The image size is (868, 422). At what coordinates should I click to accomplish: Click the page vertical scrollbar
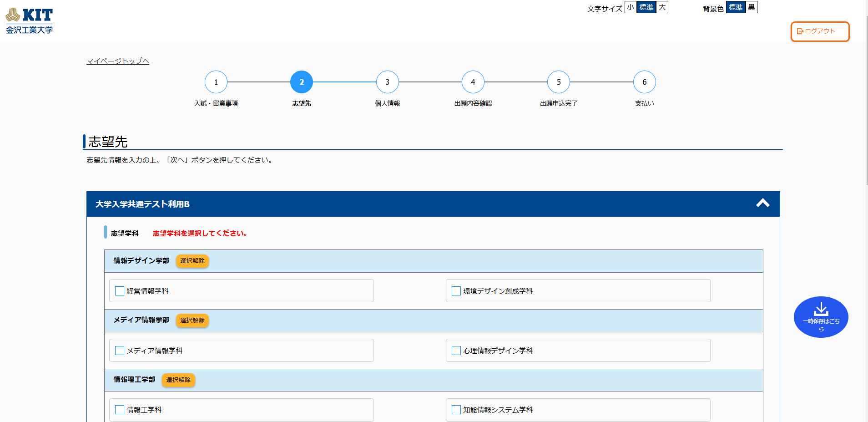(866, 100)
